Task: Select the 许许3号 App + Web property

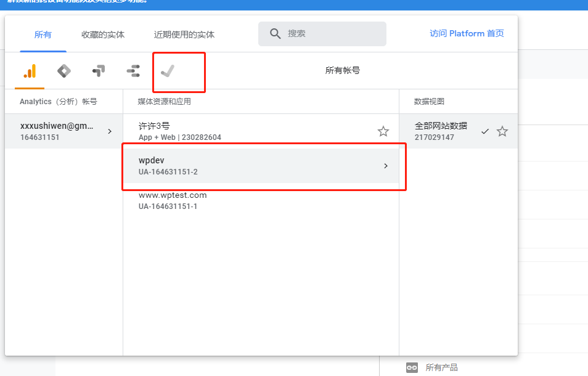Action: tap(261, 131)
